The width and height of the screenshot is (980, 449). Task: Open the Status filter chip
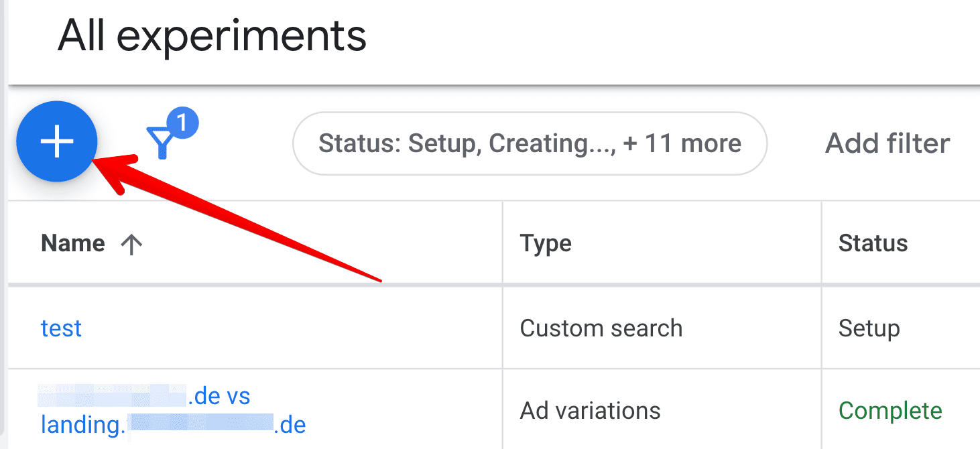point(530,143)
